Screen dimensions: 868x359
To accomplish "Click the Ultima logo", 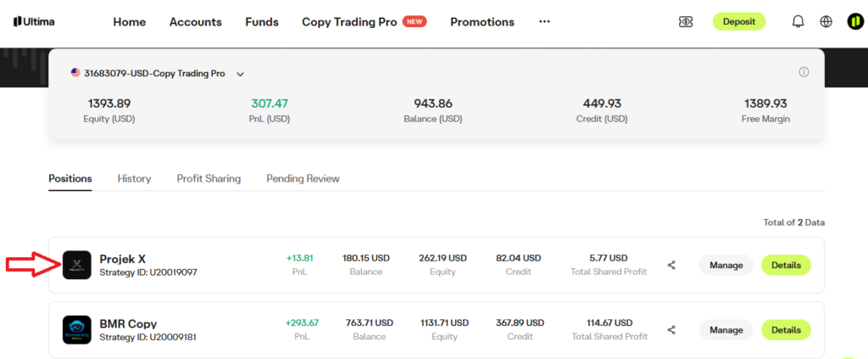I will pyautogui.click(x=33, y=21).
